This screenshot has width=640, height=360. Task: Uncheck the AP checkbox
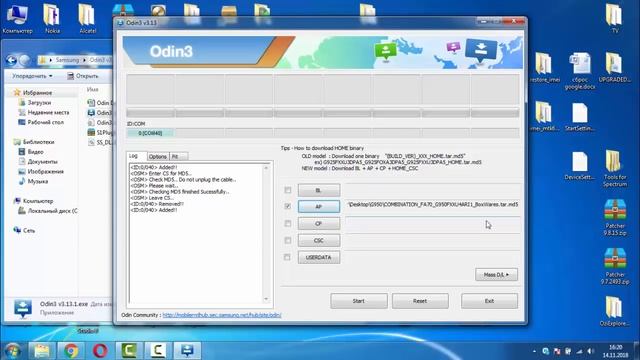[x=288, y=207]
